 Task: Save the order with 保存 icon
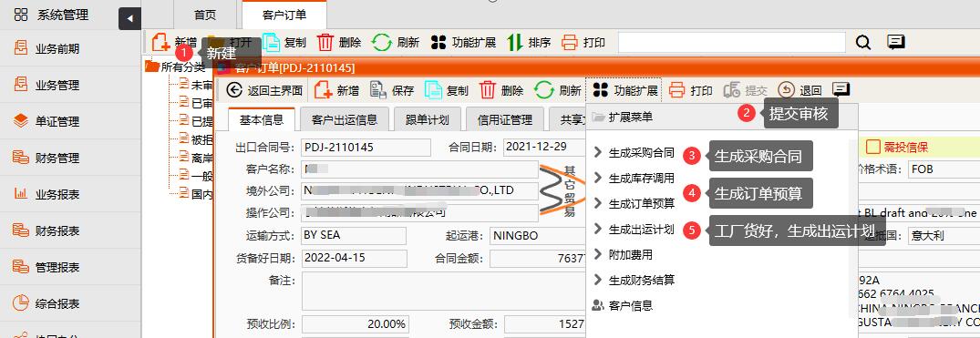click(378, 90)
